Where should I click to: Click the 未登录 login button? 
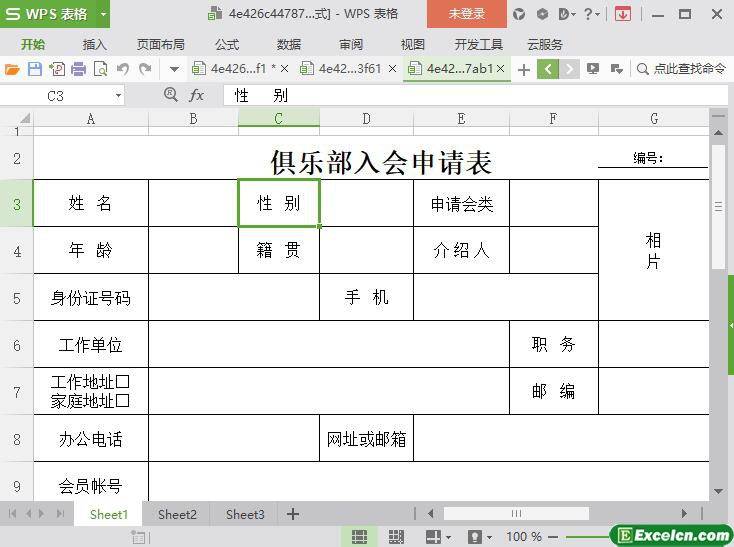pyautogui.click(x=466, y=14)
